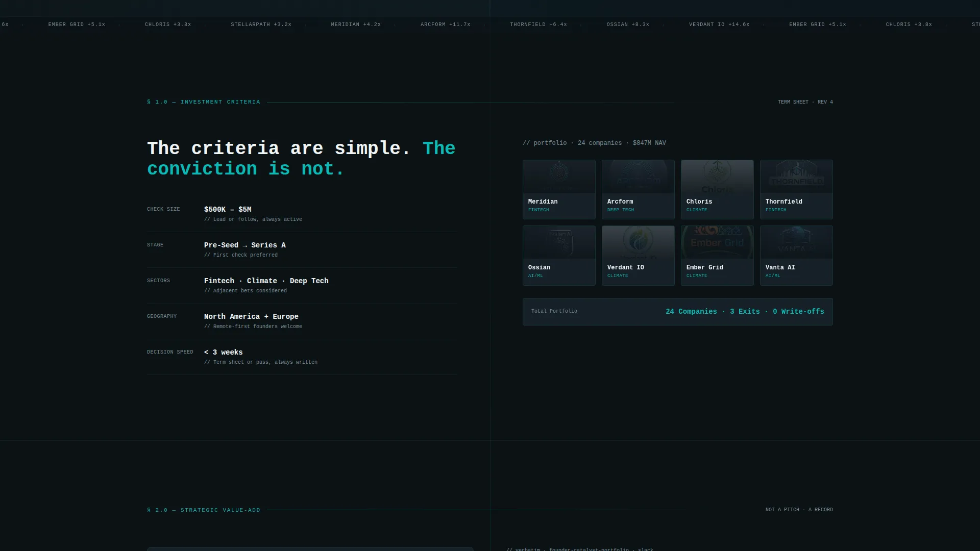Click the Thornfield company logo image
Screen dimensions: 980x551
(x=796, y=177)
